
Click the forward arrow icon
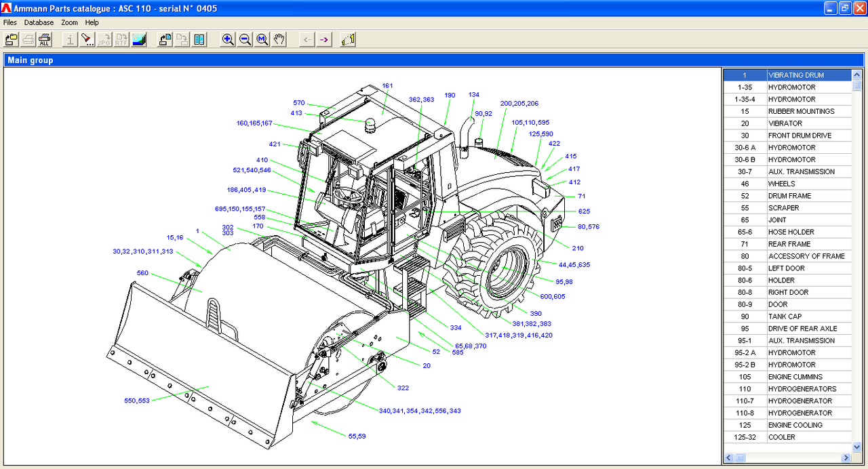[x=325, y=40]
